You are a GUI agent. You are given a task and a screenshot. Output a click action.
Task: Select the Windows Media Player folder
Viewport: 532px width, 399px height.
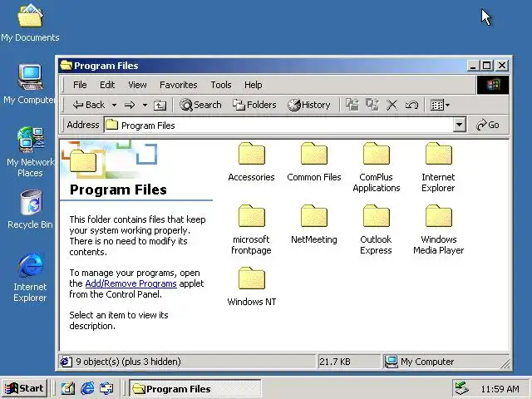click(x=438, y=229)
